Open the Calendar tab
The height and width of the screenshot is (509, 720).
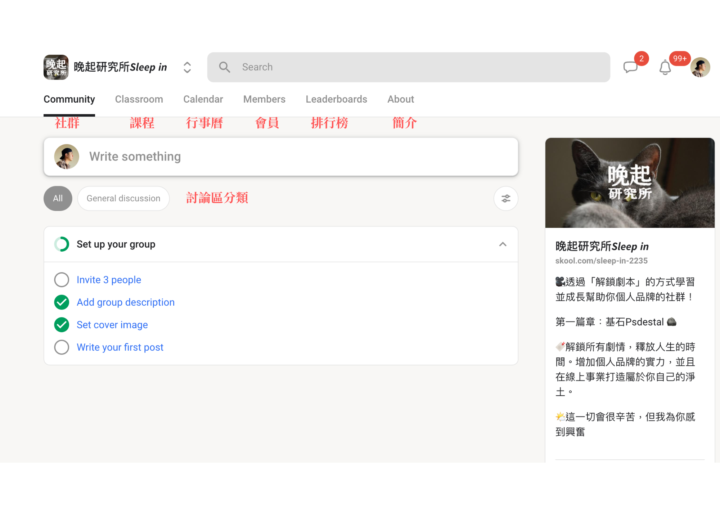point(203,99)
